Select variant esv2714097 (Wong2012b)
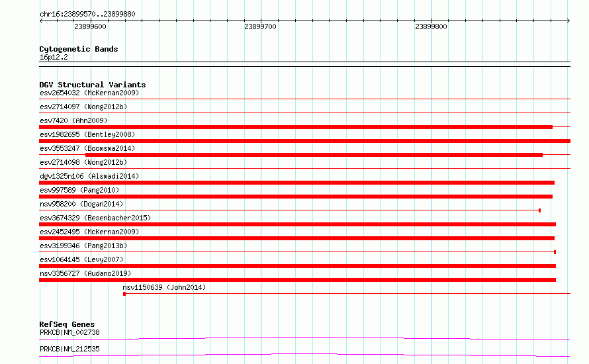 (x=83, y=107)
